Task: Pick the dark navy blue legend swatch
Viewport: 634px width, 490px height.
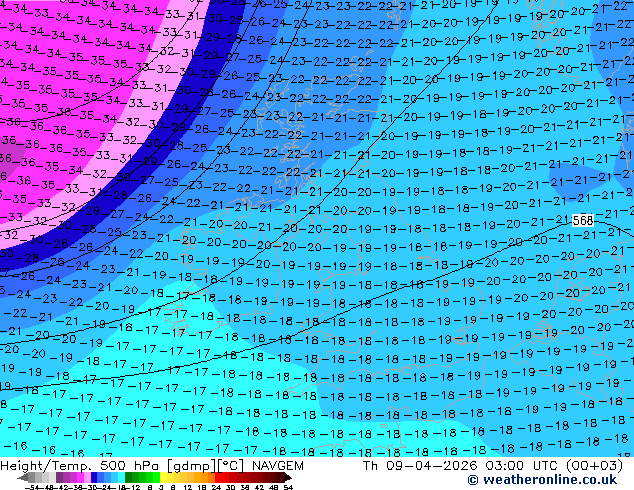Action: (94, 477)
